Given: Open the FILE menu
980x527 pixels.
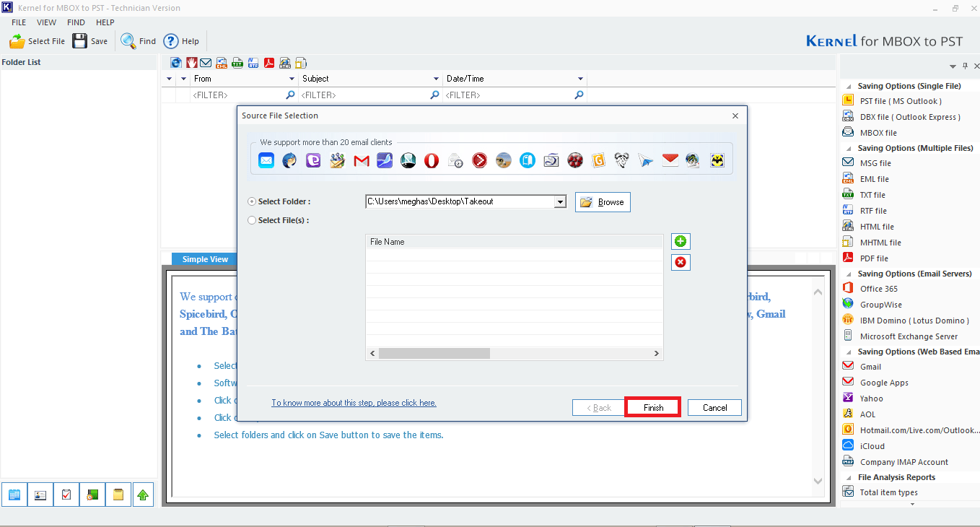Looking at the screenshot, I should click(x=19, y=22).
